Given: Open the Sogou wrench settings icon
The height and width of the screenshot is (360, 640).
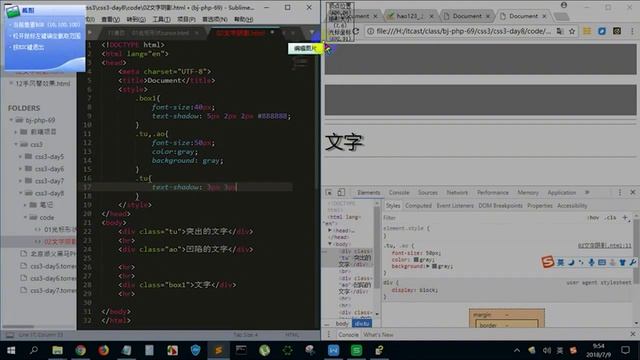Looking at the screenshot, I should [633, 262].
